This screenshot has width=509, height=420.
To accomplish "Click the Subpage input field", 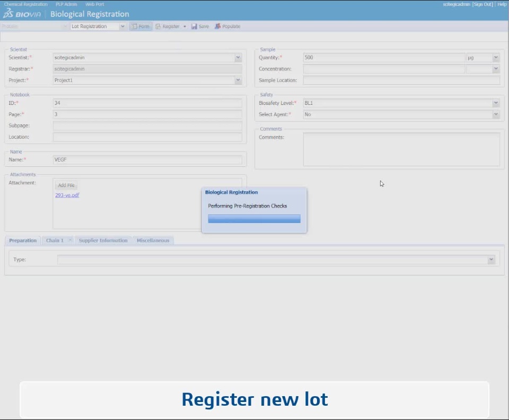I will pos(147,126).
